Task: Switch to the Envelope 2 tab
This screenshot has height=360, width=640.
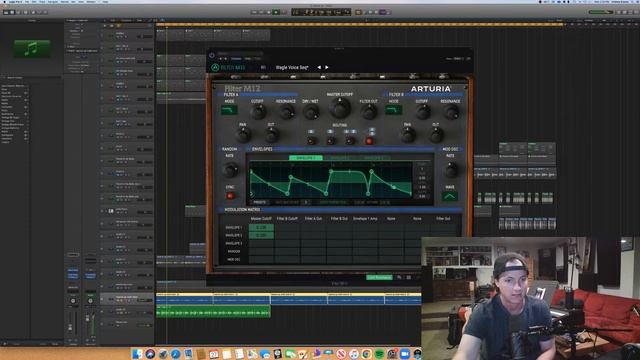Action: pyautogui.click(x=340, y=158)
